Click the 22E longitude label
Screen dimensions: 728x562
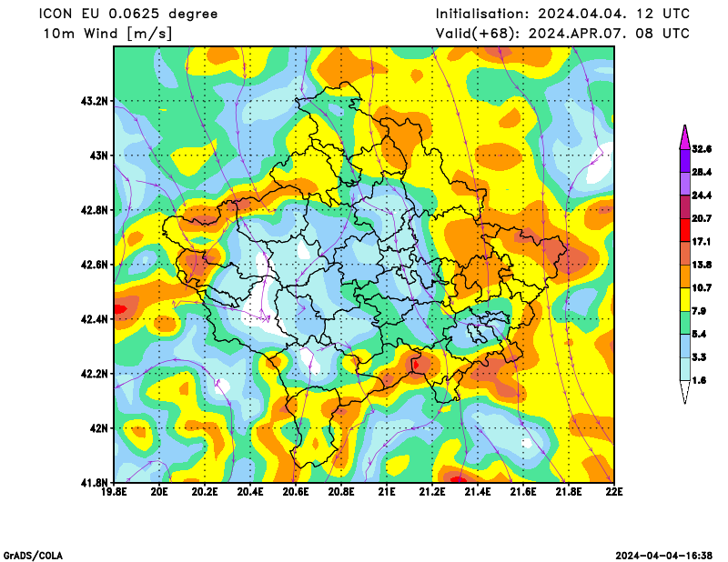pos(614,492)
